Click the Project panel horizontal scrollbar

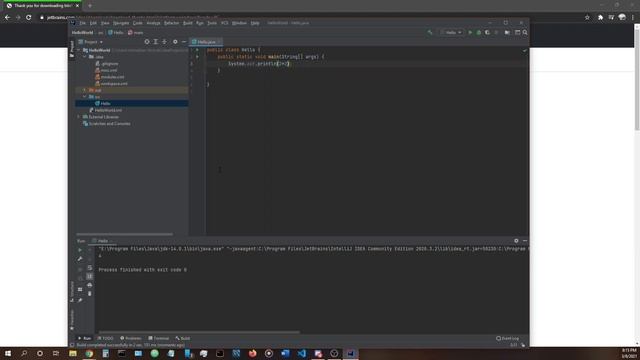(124, 234)
